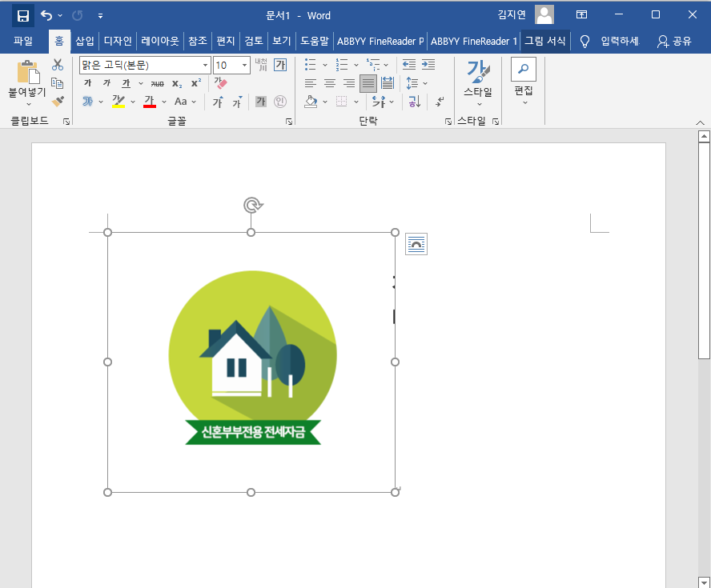Toggle character shading 가
This screenshot has height=588, width=711.
pyautogui.click(x=261, y=102)
